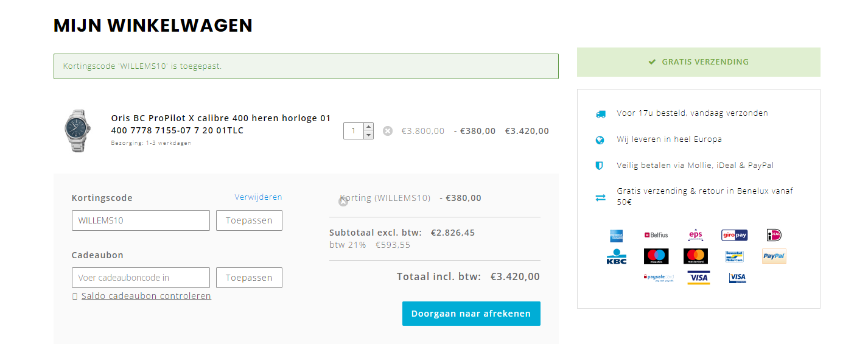Image resolution: width=868 pixels, height=355 pixels.
Task: Click the €3.420,00 price in the product row
Action: coord(527,131)
